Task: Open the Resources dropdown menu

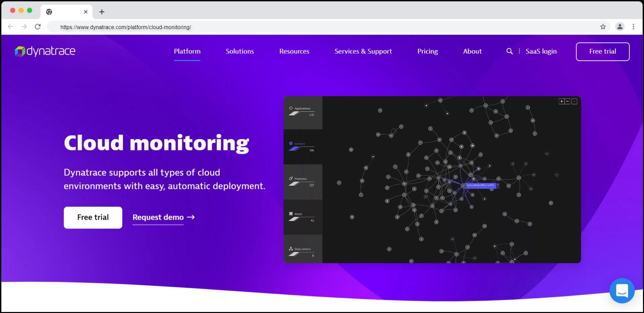Action: (294, 51)
